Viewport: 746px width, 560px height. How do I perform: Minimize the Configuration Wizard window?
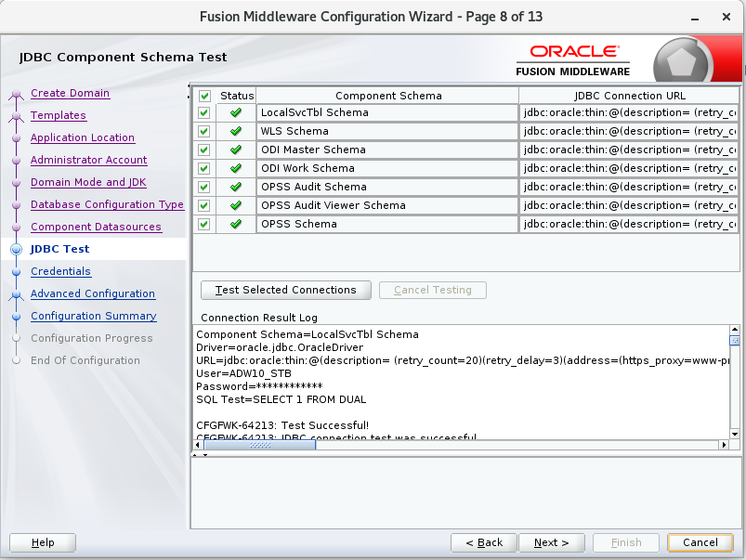click(x=695, y=18)
